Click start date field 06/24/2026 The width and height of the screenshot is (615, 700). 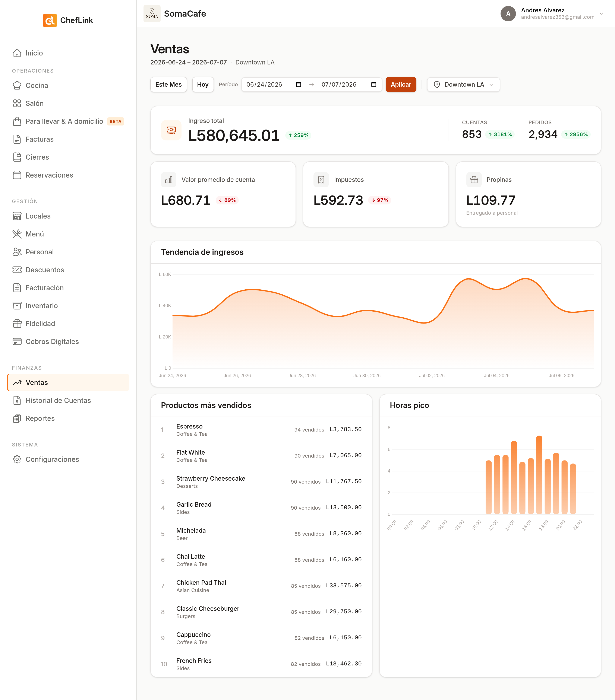coord(274,85)
